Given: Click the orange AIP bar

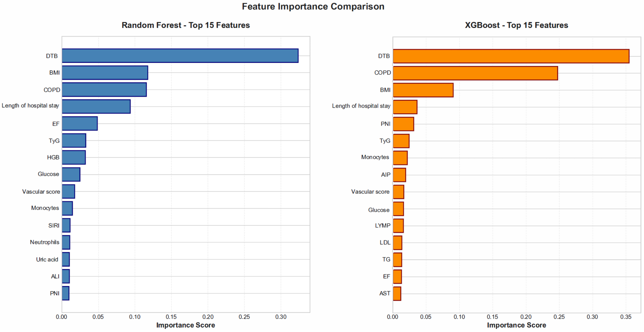Looking at the screenshot, I should tap(399, 175).
